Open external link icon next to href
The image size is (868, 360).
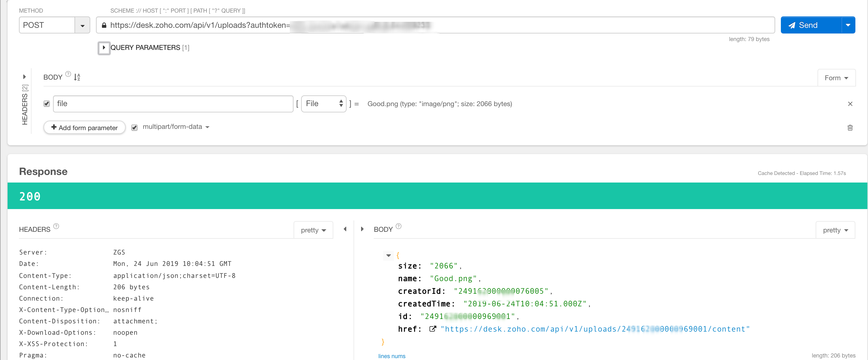(x=433, y=329)
